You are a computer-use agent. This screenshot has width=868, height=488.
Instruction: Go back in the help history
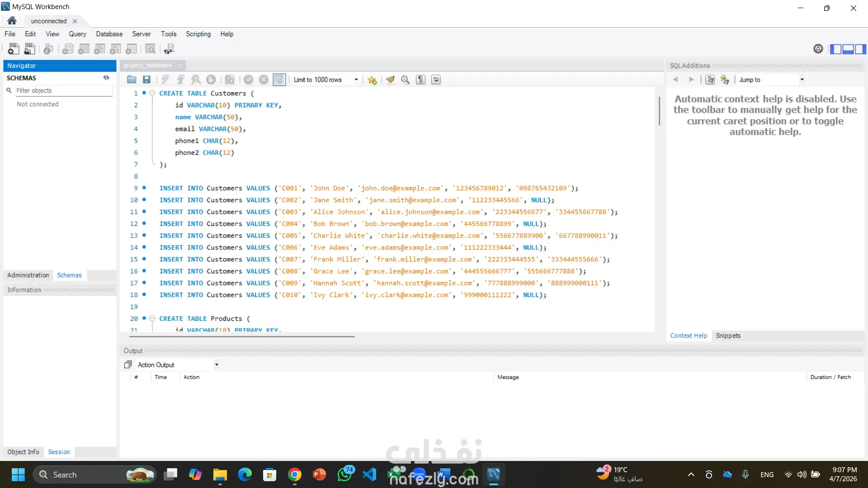click(675, 80)
